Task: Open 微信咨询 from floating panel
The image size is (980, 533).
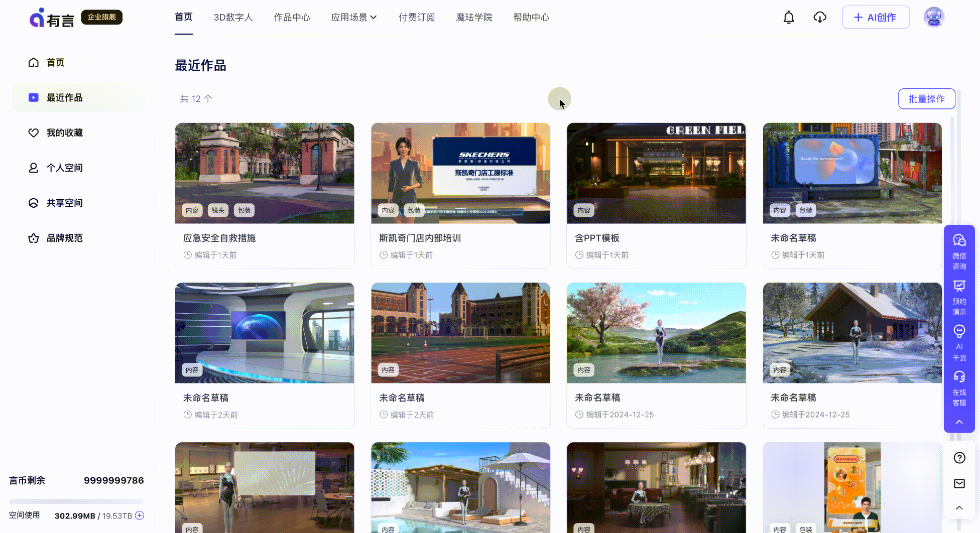Action: pyautogui.click(x=959, y=252)
